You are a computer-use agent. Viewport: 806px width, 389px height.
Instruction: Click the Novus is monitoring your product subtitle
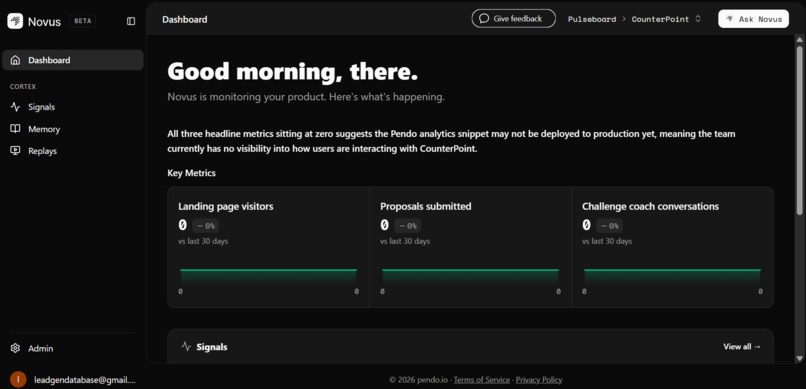click(x=306, y=97)
